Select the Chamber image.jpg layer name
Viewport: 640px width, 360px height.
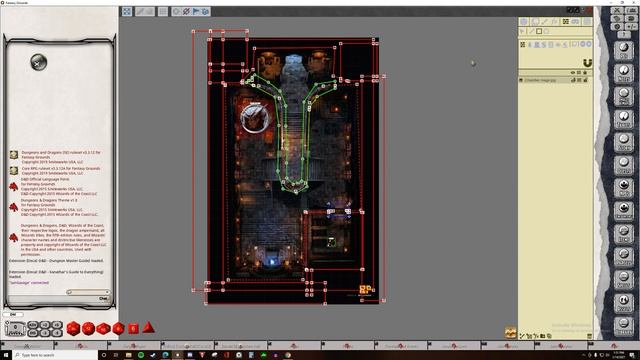pos(540,80)
